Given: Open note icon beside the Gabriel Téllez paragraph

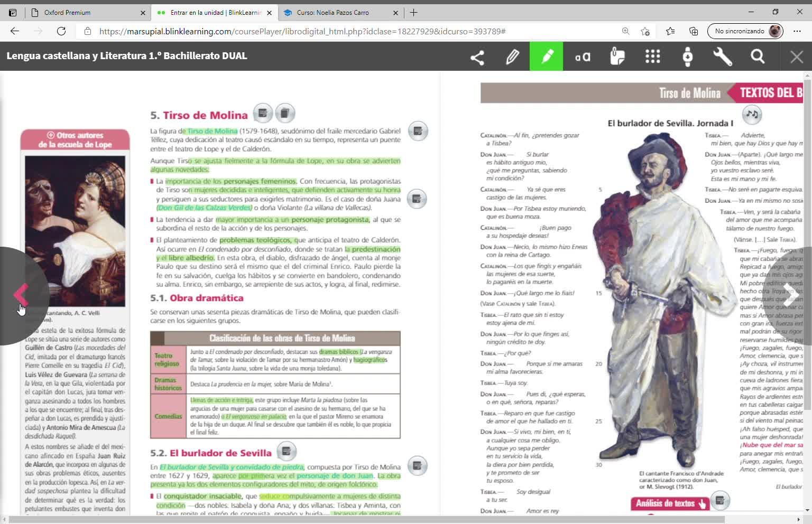Looking at the screenshot, I should [418, 131].
